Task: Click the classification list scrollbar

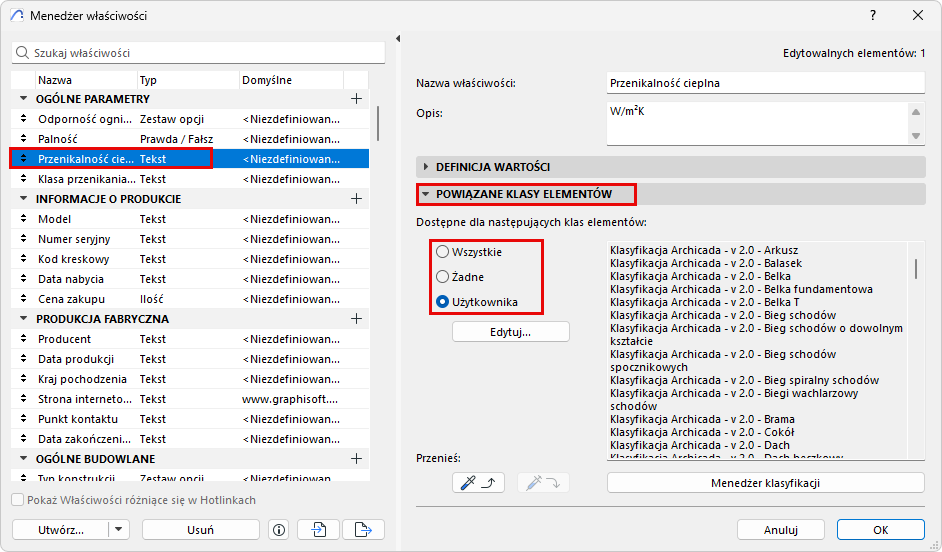Action: point(916,268)
